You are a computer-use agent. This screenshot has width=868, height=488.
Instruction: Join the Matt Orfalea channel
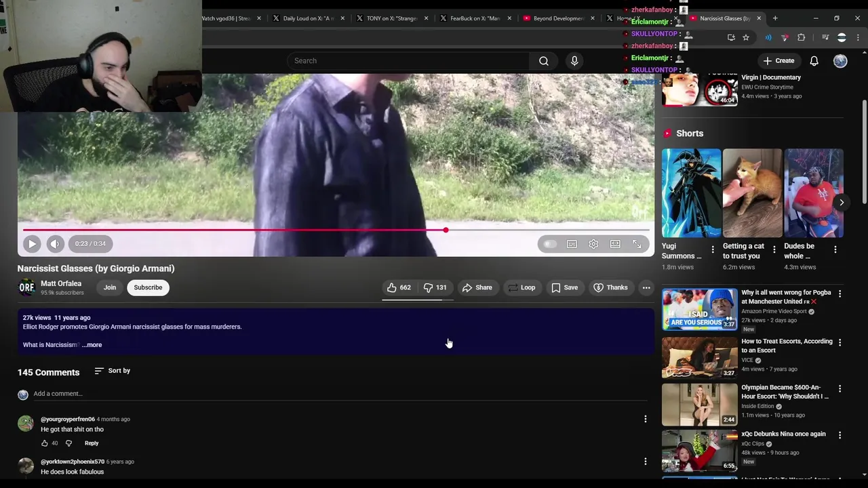(110, 287)
